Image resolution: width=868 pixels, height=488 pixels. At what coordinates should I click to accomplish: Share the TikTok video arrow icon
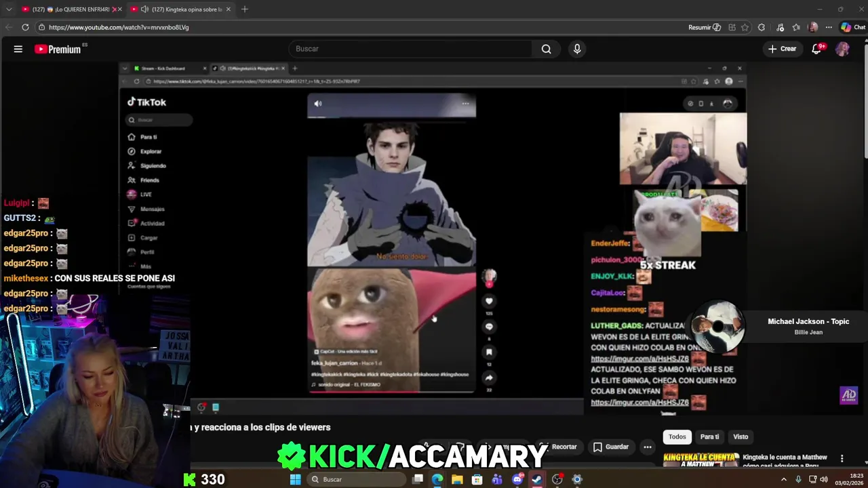click(x=489, y=378)
